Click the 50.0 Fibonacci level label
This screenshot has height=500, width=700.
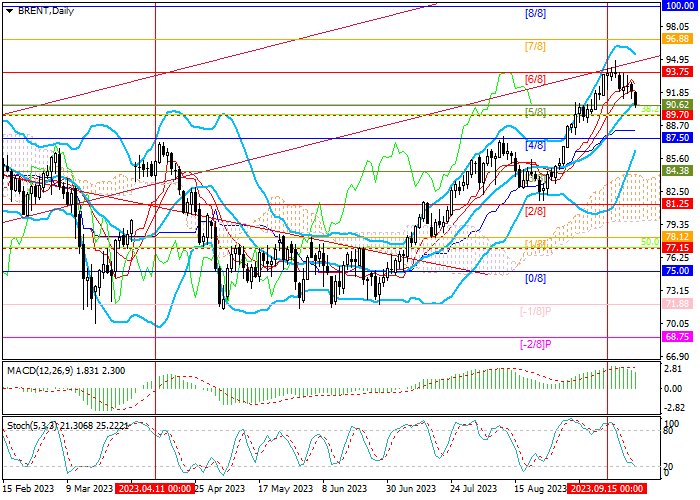pyautogui.click(x=650, y=242)
